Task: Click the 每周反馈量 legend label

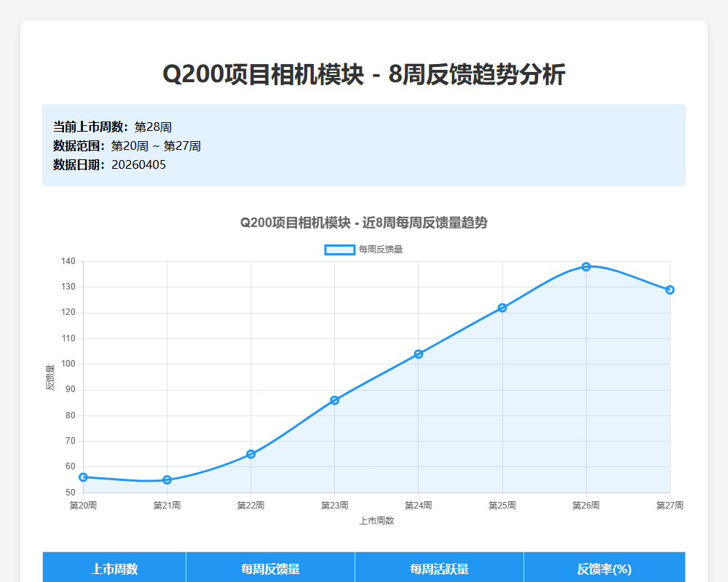Action: tap(381, 250)
